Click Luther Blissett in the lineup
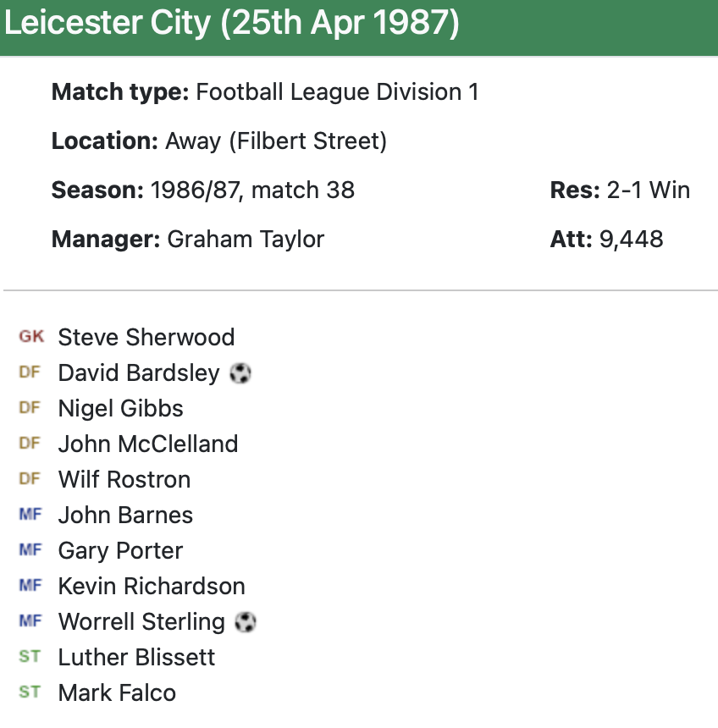Image resolution: width=718 pixels, height=728 pixels. pyautogui.click(x=136, y=657)
